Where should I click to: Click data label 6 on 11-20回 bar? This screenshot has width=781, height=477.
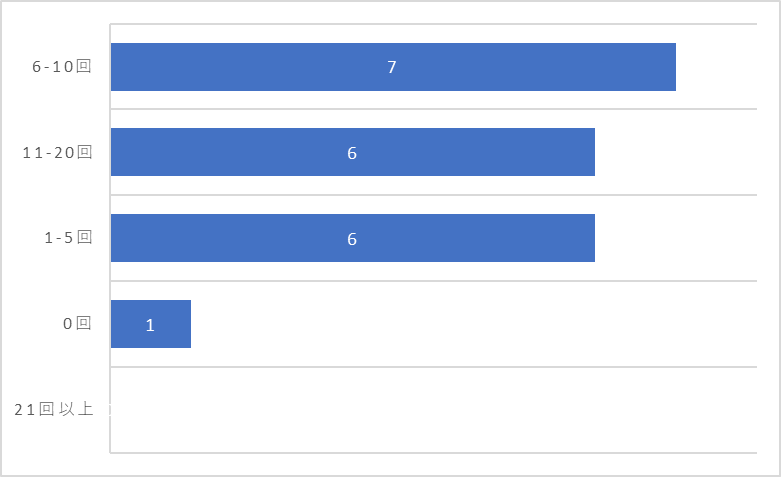click(352, 153)
